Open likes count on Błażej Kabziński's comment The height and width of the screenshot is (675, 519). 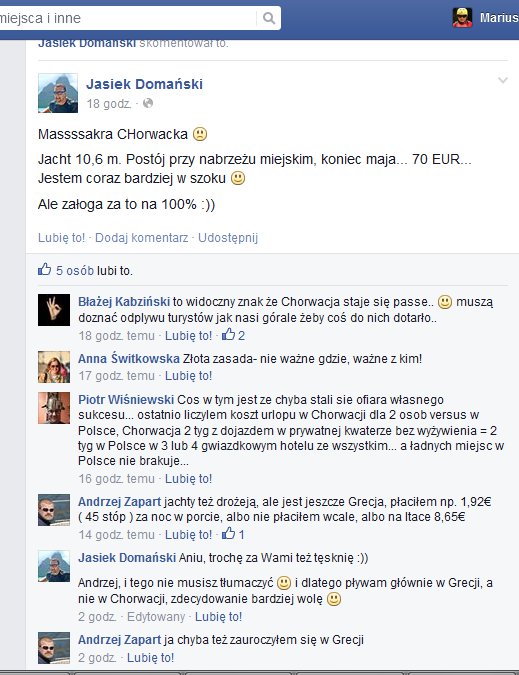pyautogui.click(x=234, y=335)
